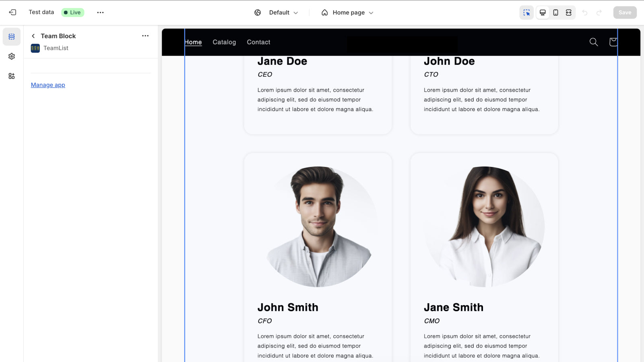
Task: Select the Catalog menu item
Action: [224, 42]
